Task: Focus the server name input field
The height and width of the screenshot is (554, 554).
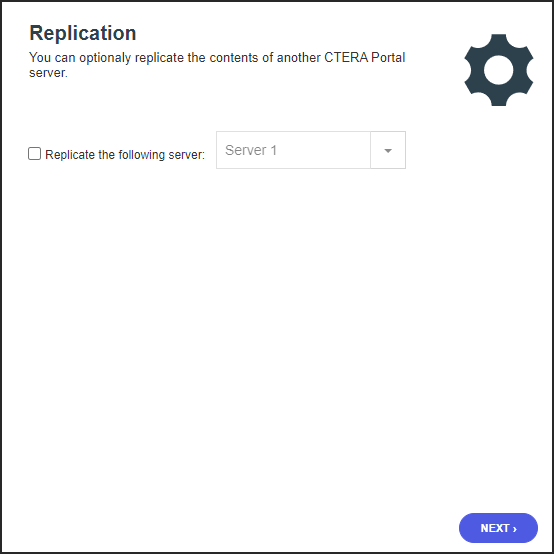Action: coord(293,150)
